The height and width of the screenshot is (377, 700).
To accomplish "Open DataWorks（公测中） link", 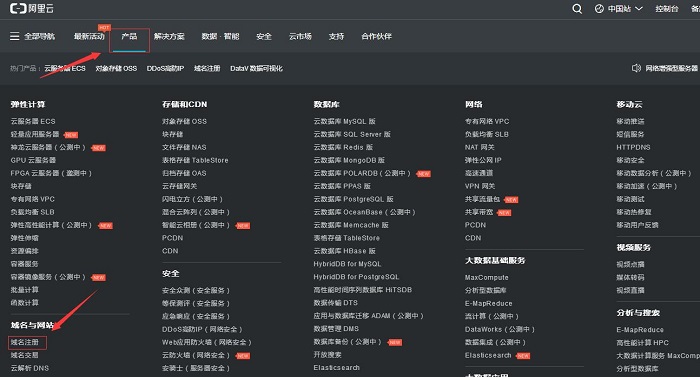I will pyautogui.click(x=500, y=329).
